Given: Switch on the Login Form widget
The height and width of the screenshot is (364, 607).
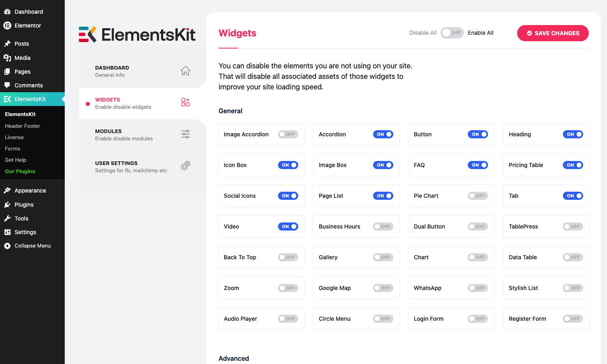Looking at the screenshot, I should click(478, 319).
